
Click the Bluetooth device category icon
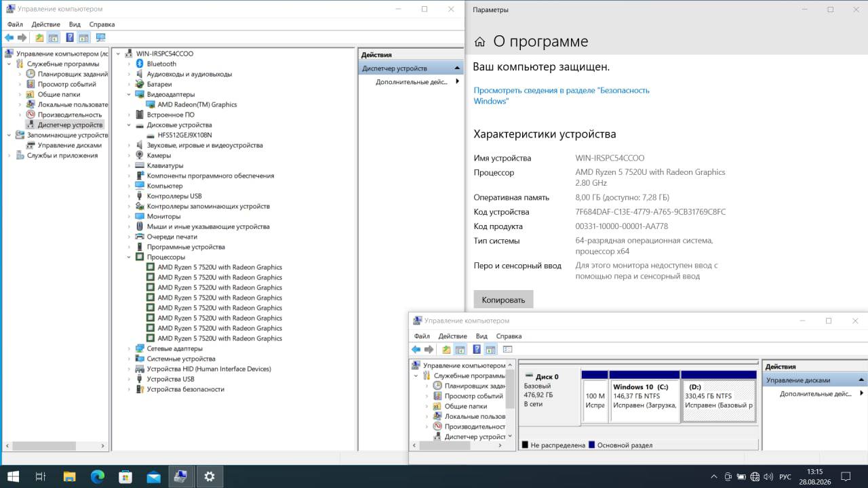[140, 64]
